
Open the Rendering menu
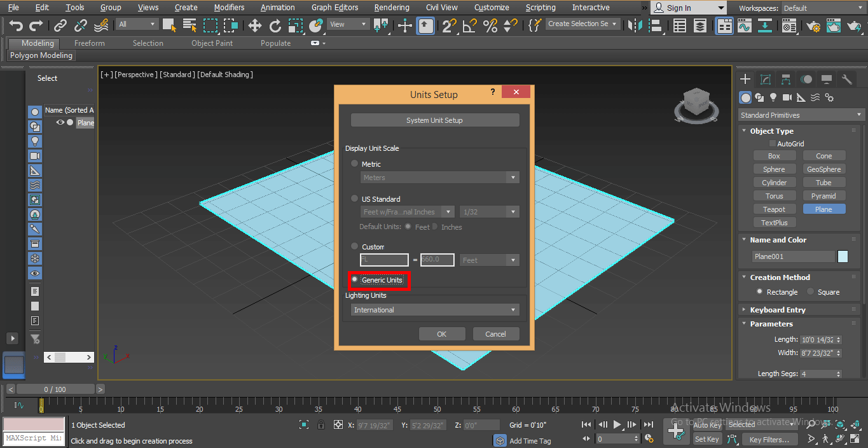[391, 8]
